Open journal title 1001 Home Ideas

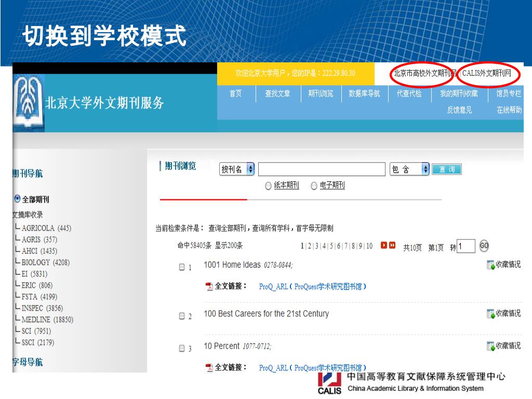[232, 264]
